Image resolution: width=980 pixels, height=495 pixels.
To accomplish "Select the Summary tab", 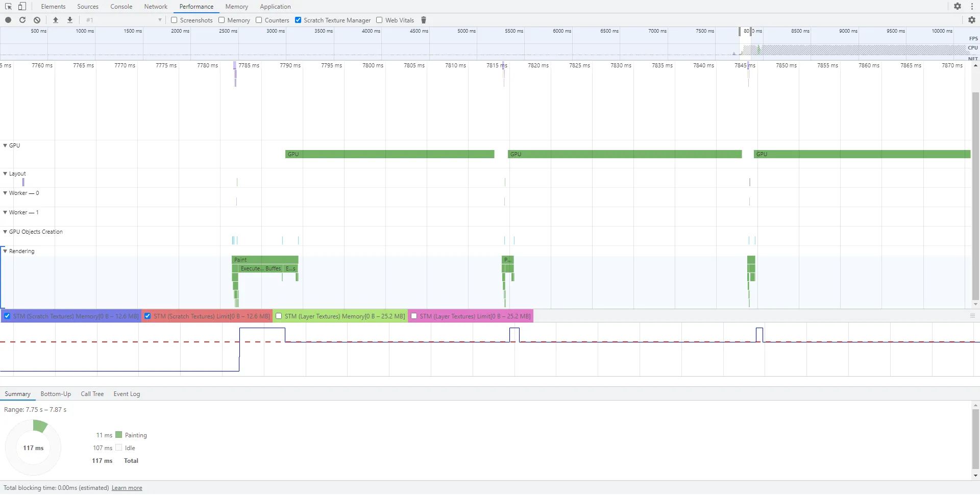I will click(18, 394).
